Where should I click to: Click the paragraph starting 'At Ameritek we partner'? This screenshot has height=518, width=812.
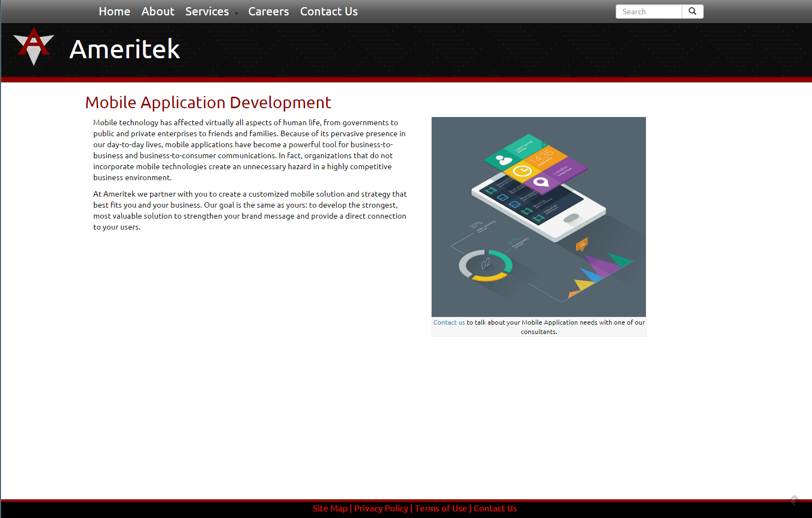point(250,210)
